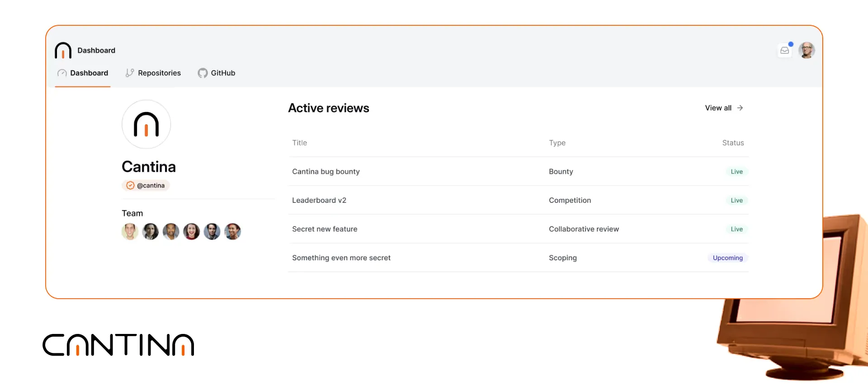868x385 pixels.
Task: Select the fourth team member avatar
Action: coord(191,231)
